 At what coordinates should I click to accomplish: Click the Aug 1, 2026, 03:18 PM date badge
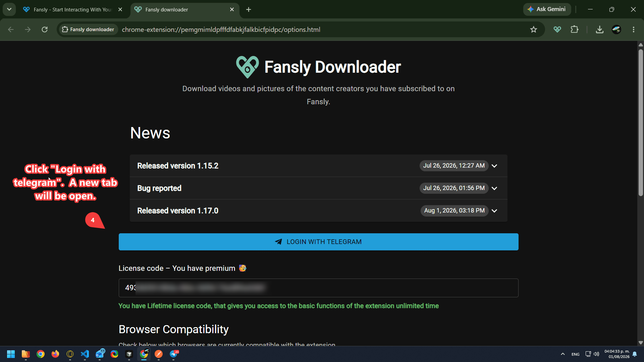pyautogui.click(x=454, y=210)
